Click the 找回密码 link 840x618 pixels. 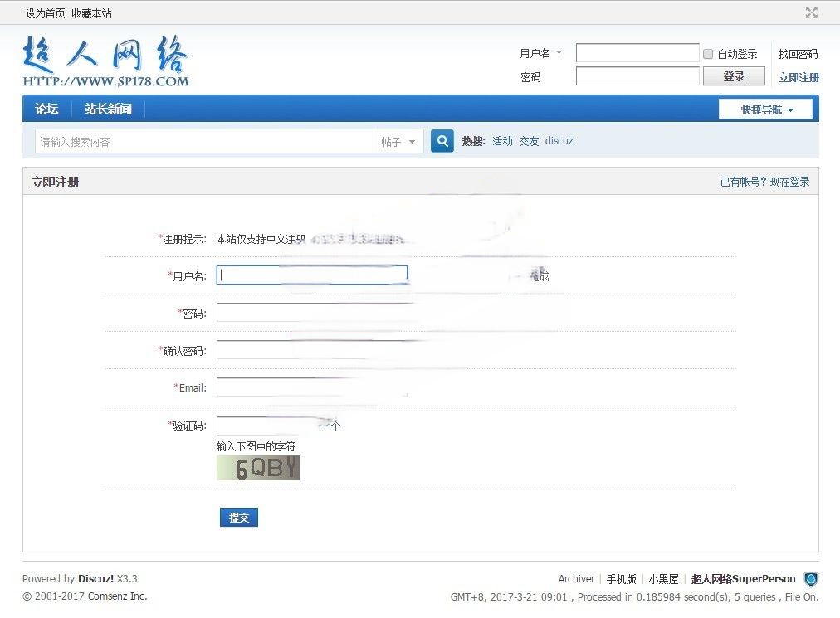797,53
